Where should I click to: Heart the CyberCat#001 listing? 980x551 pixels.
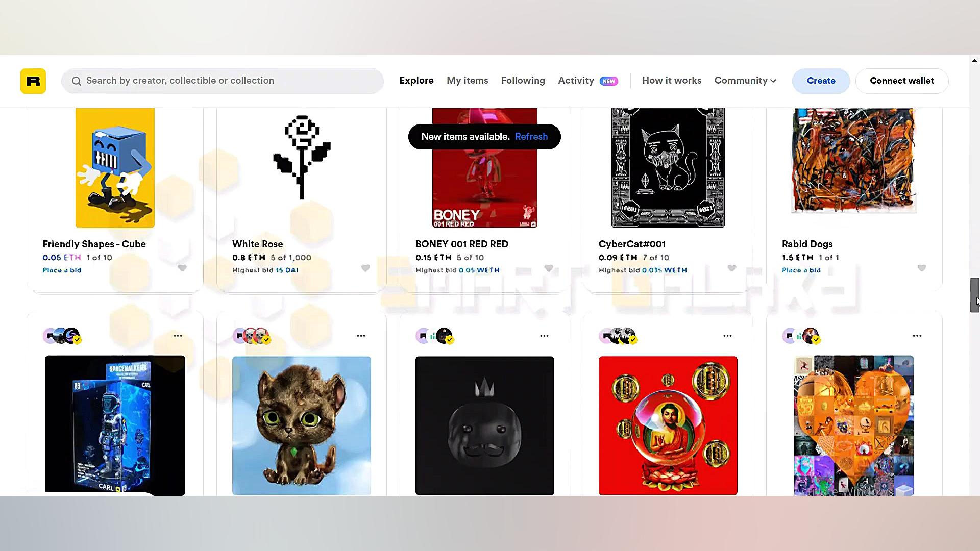pyautogui.click(x=732, y=268)
